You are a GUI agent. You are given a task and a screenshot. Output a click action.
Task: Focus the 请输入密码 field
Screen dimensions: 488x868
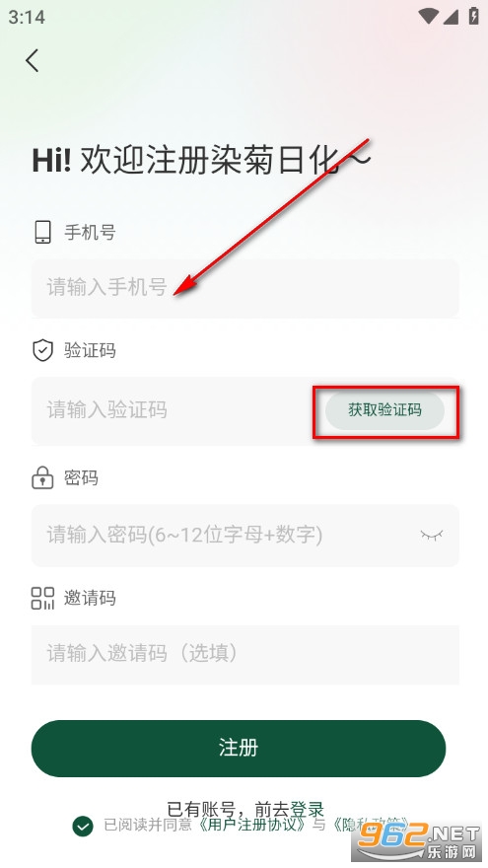[245, 536]
